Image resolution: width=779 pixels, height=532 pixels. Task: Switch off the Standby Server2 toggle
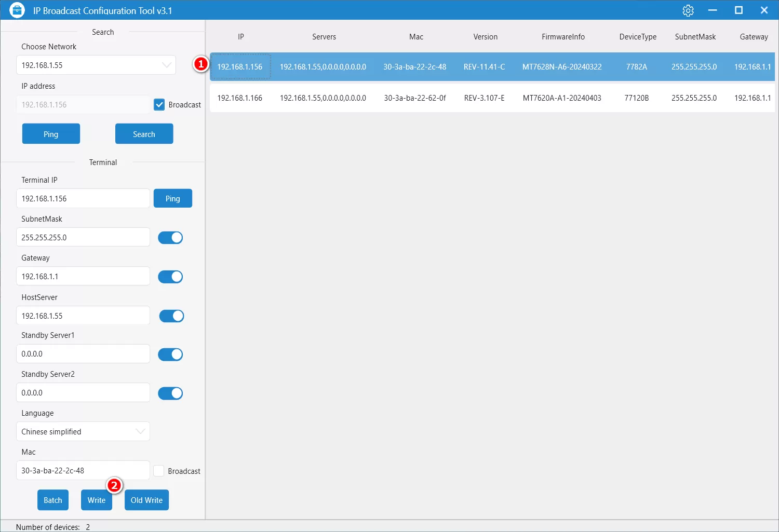[170, 393]
